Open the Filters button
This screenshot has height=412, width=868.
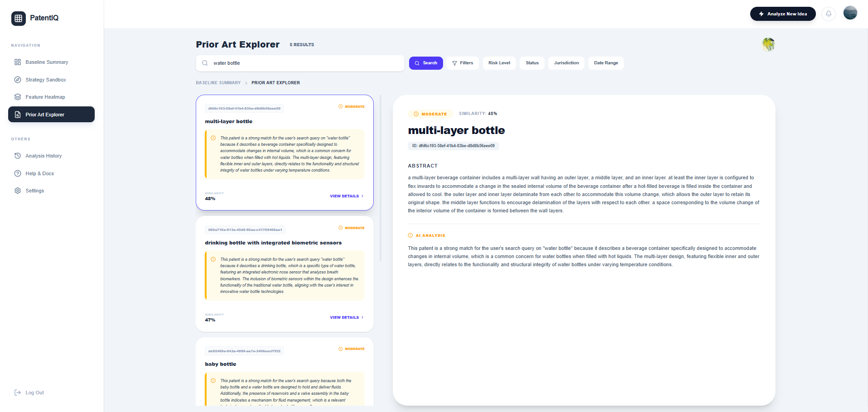[x=463, y=63]
